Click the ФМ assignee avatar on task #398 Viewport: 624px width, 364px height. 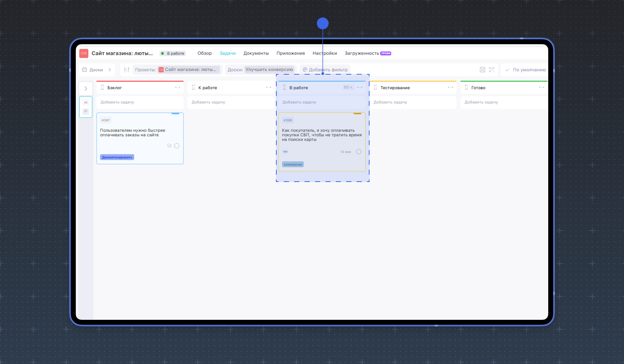[x=285, y=152]
